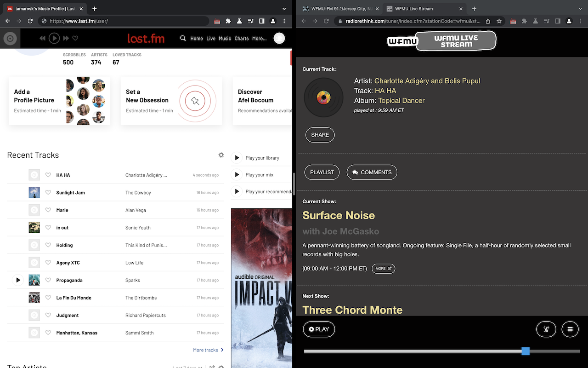Love the HA HA track
The width and height of the screenshot is (588, 368).
[x=48, y=175]
